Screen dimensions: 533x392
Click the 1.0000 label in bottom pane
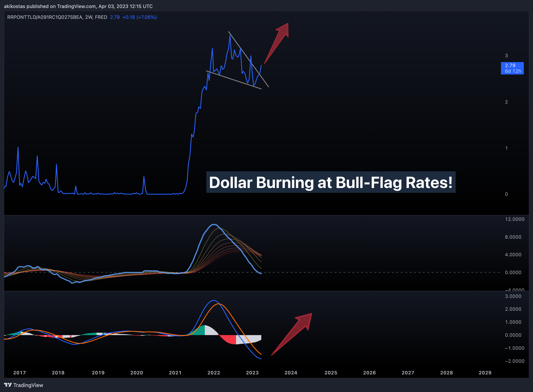513,322
